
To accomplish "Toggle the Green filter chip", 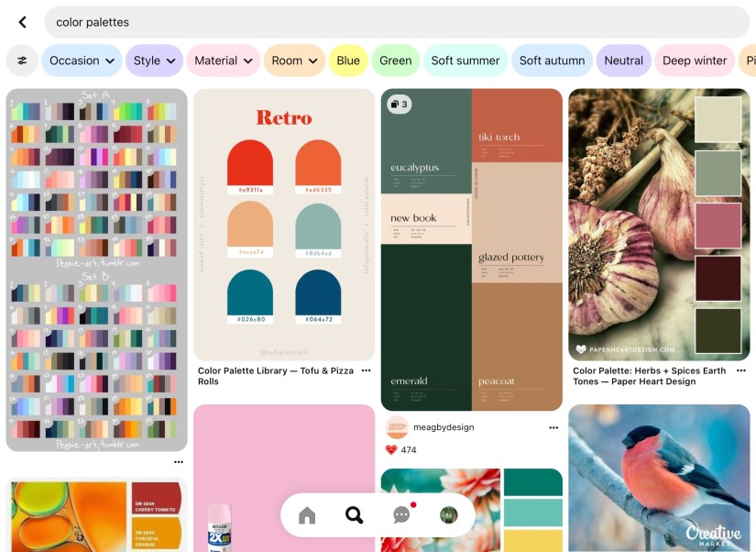I will coord(395,61).
